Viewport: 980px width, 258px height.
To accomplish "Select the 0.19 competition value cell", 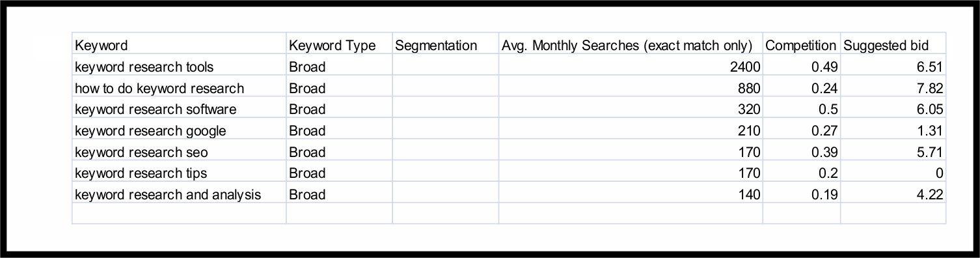I will click(x=801, y=194).
